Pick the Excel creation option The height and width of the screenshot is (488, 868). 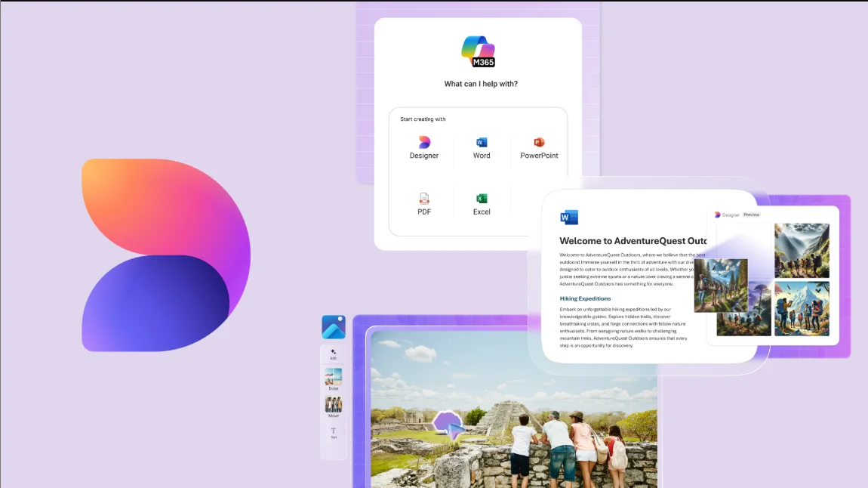[482, 204]
